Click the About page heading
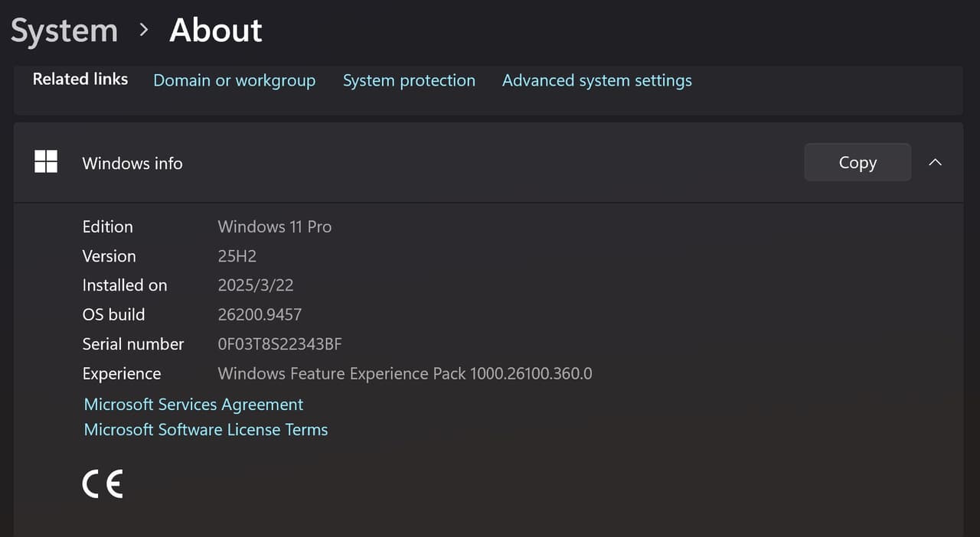The image size is (980, 537). pos(216,30)
